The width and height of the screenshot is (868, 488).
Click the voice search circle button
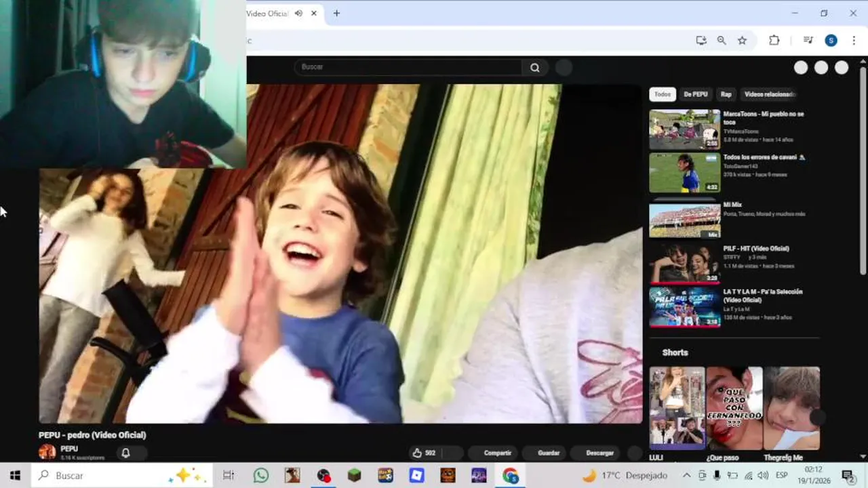[x=564, y=67]
